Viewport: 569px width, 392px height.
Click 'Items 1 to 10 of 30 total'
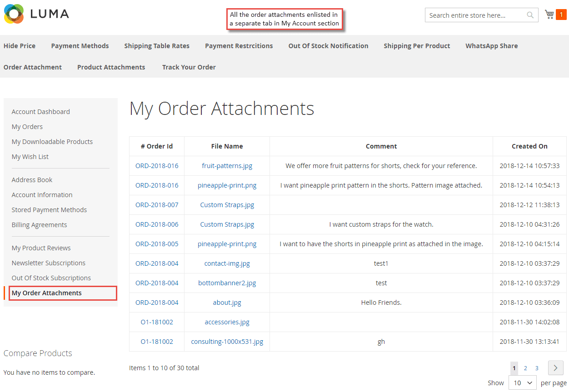tap(164, 368)
